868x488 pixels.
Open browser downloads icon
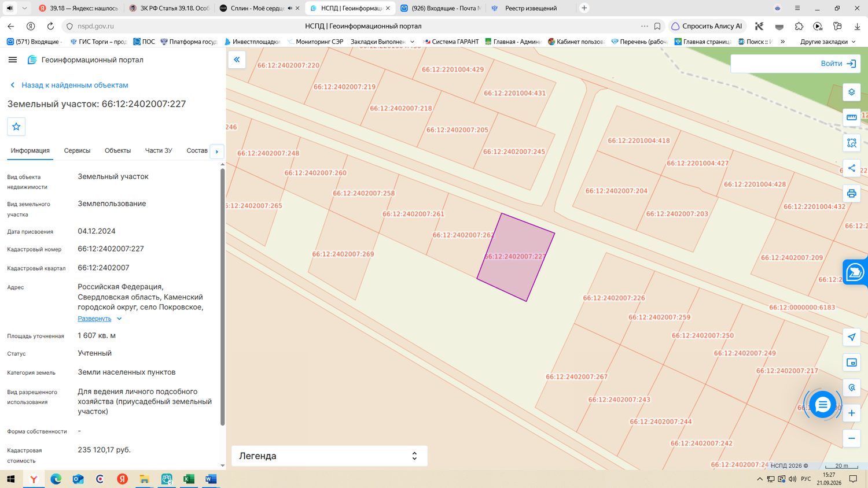tap(857, 26)
